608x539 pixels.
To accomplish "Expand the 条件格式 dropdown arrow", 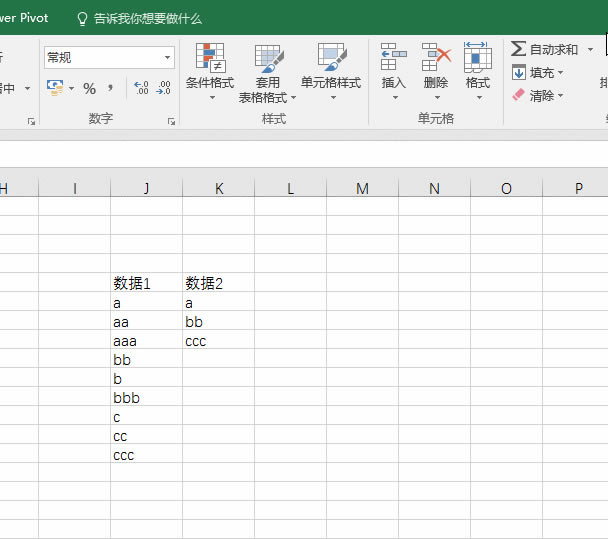I will point(212,97).
